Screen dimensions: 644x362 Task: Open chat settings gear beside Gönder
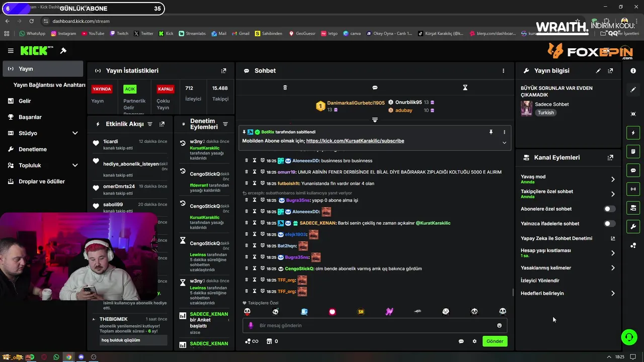tap(474, 341)
